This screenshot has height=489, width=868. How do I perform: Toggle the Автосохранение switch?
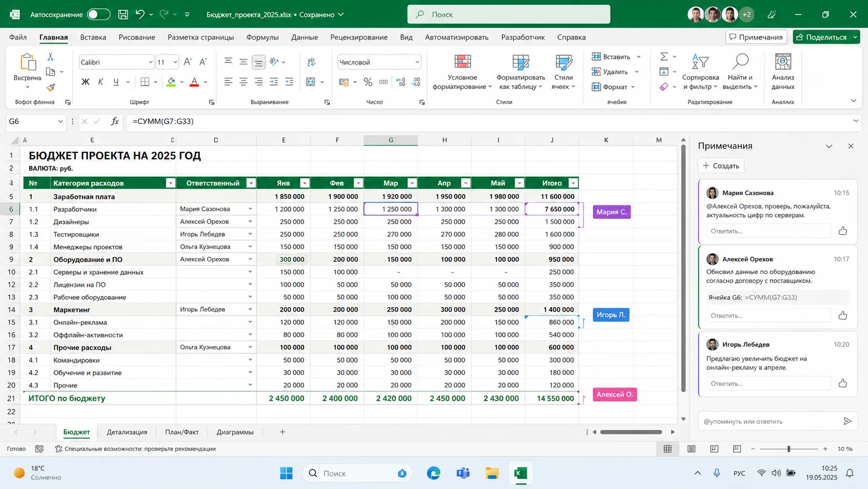(x=99, y=15)
